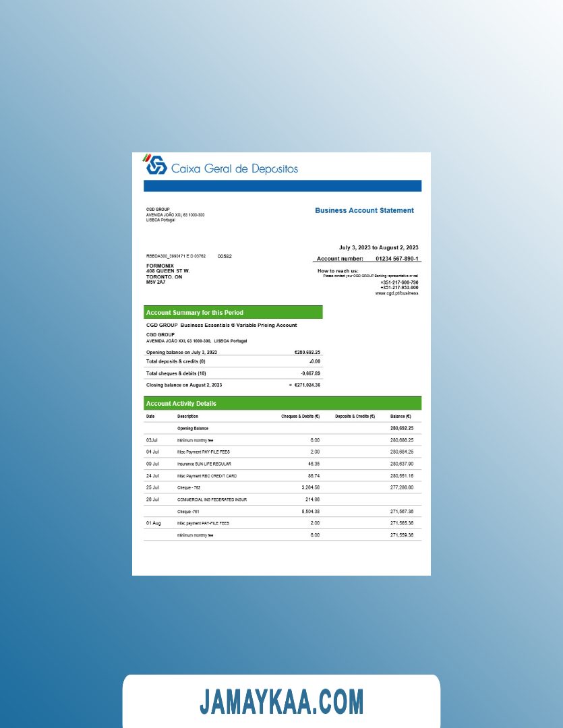This screenshot has width=563, height=728.
Task: Click the Caixa Geral de Depositos logo icon
Action: (155, 165)
